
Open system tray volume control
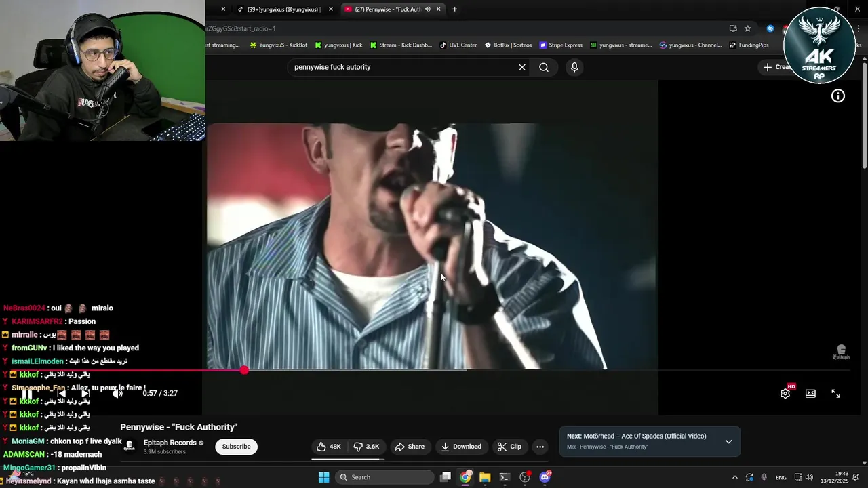[809, 477]
